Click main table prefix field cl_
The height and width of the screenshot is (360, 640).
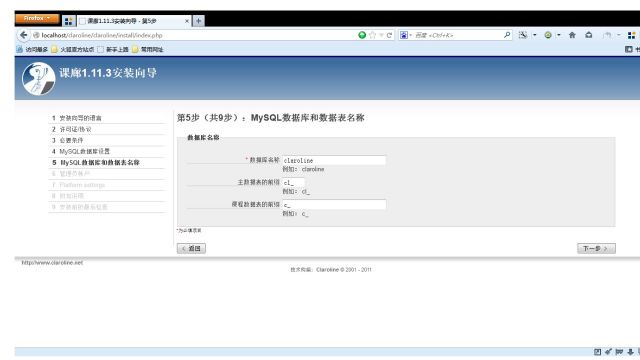click(x=293, y=182)
